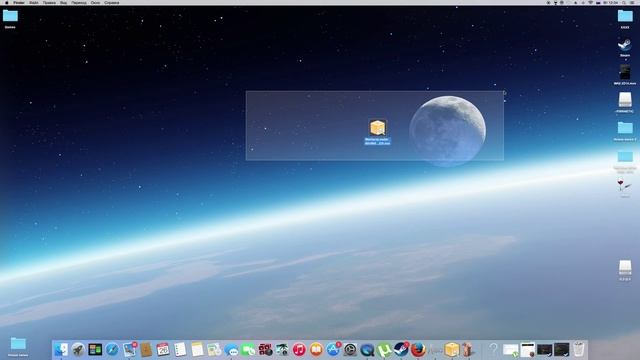Open the Правка menu
This screenshot has width=640, height=360.
pos(49,2)
